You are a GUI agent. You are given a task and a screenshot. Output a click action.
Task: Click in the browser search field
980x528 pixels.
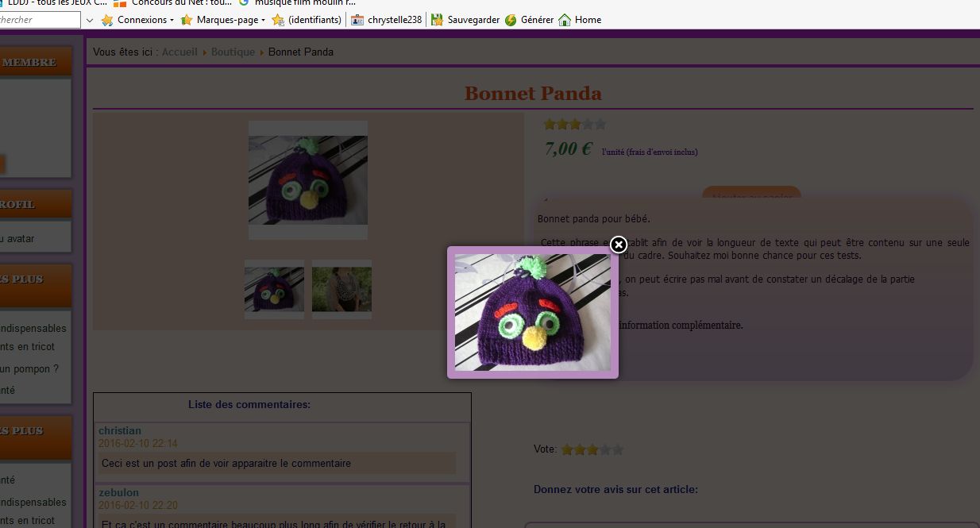40,20
